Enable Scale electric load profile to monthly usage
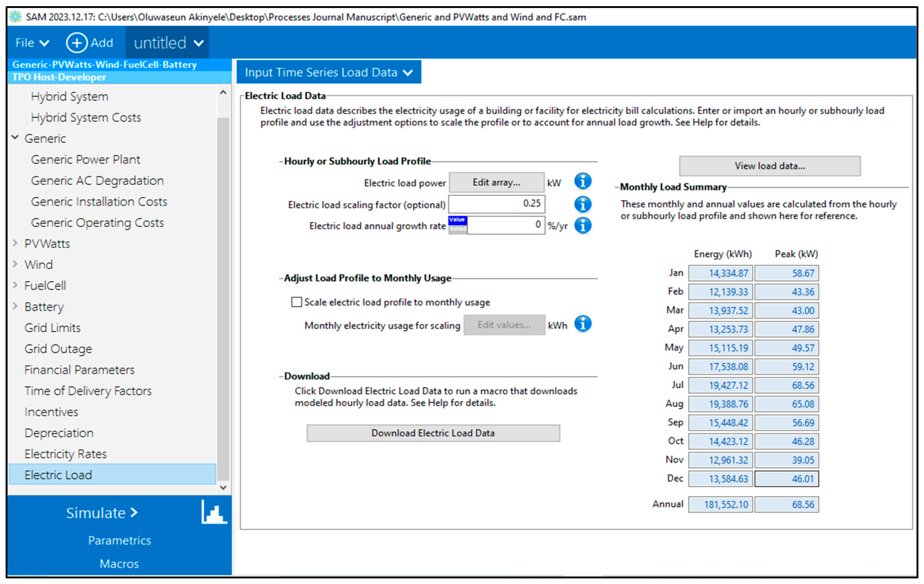This screenshot has height=584, width=924. click(296, 302)
